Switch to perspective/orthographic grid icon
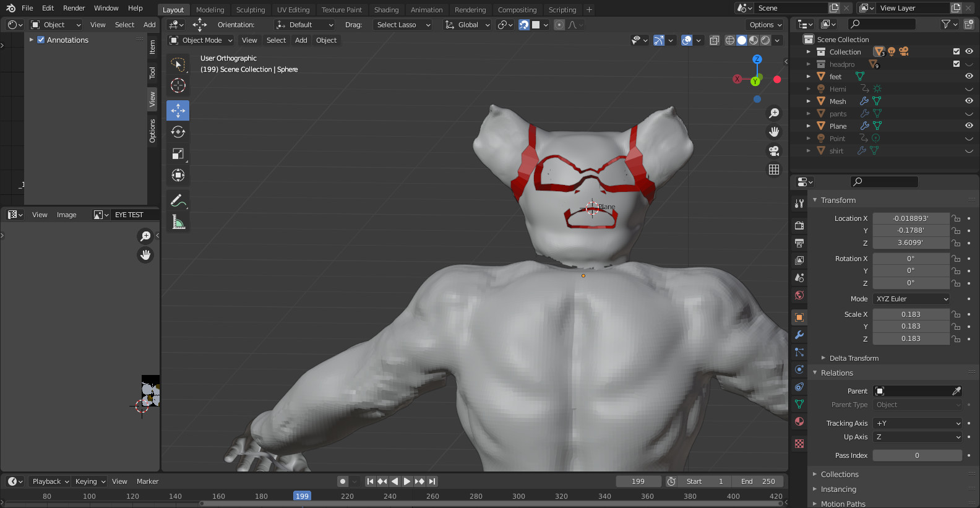980x508 pixels. (x=774, y=170)
